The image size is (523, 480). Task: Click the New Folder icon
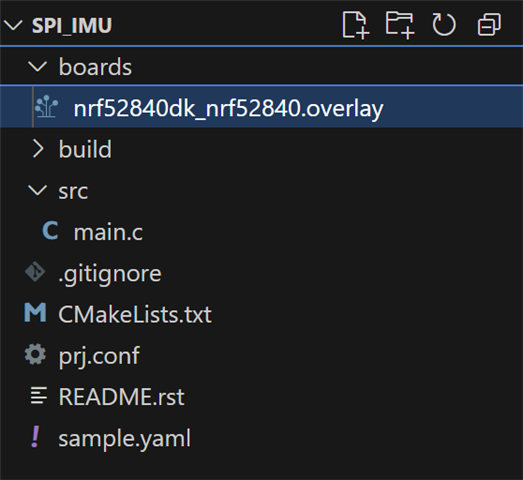pyautogui.click(x=400, y=25)
